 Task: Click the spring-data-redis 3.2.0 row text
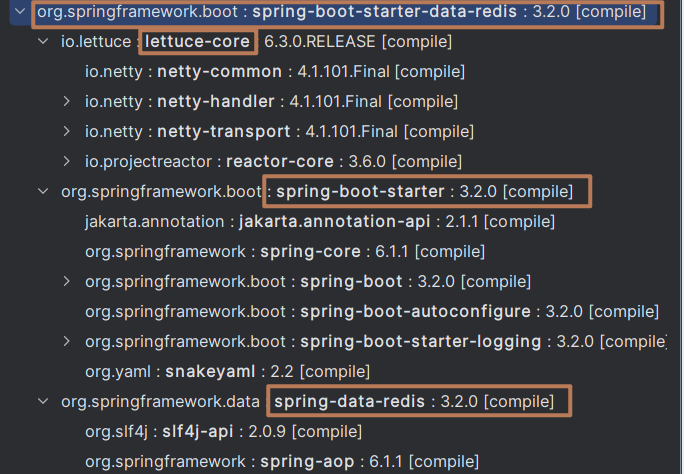(410, 402)
